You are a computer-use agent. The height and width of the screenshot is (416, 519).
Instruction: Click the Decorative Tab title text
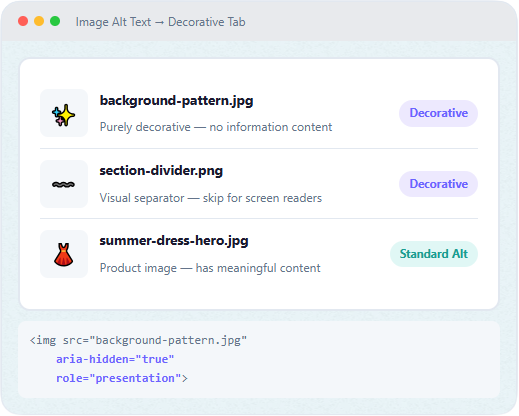(207, 22)
